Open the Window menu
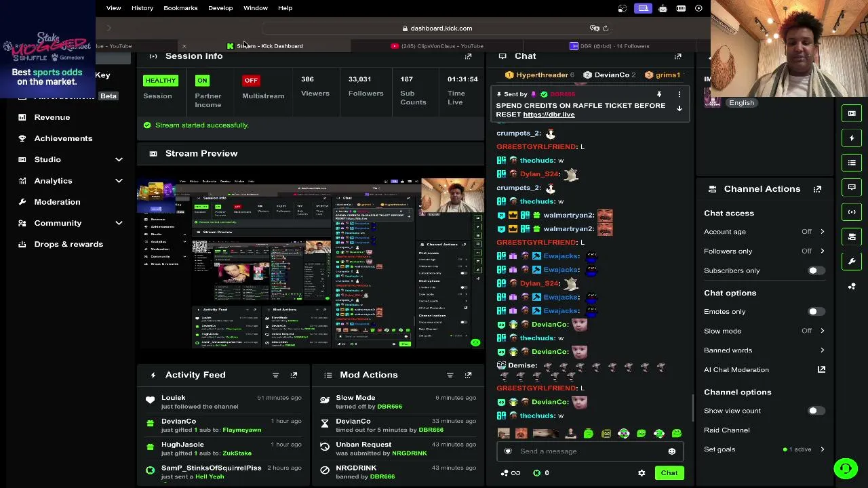The image size is (868, 488). point(256,8)
